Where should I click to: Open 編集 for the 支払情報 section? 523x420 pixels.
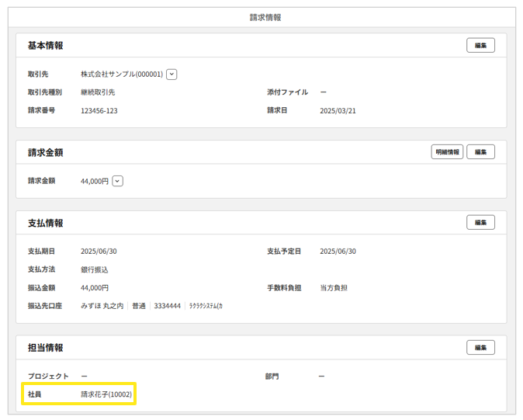click(x=480, y=223)
